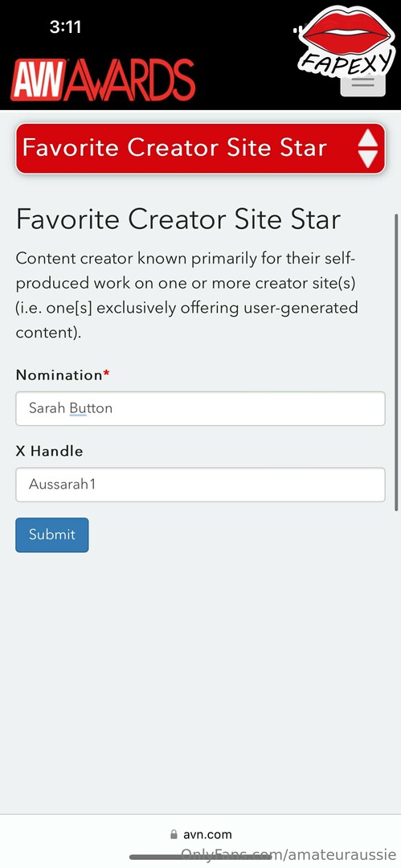Tap the content creator description paragraph
This screenshot has width=401, height=868.
188,295
